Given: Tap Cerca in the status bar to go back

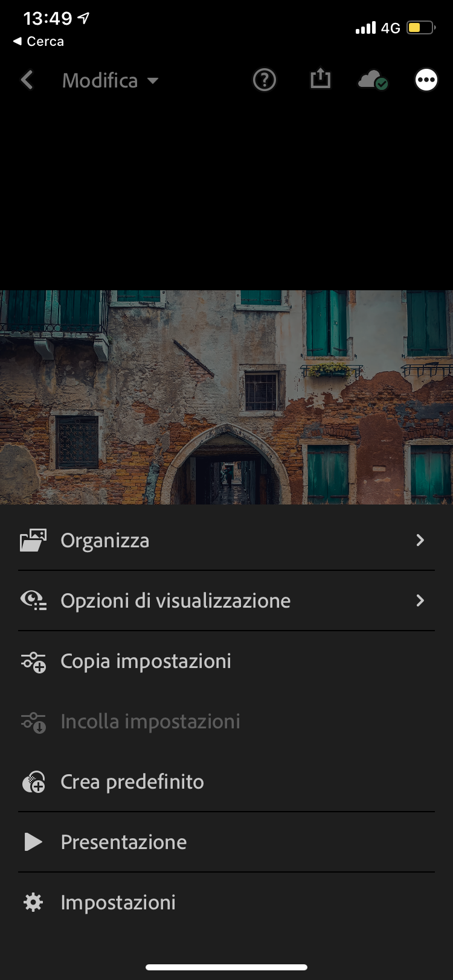Looking at the screenshot, I should click(37, 41).
